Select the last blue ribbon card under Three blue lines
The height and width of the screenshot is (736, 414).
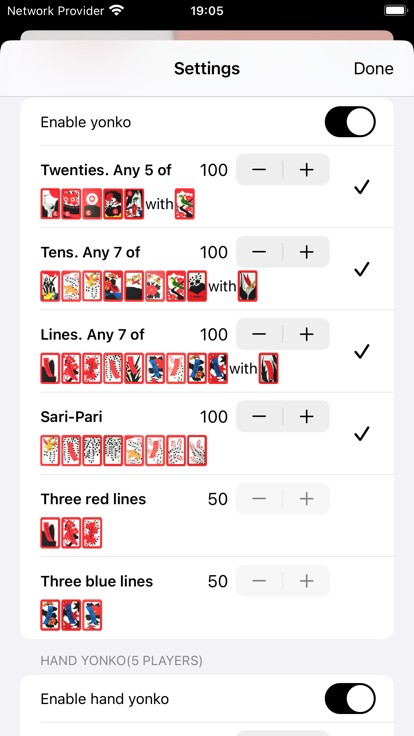pos(92,615)
